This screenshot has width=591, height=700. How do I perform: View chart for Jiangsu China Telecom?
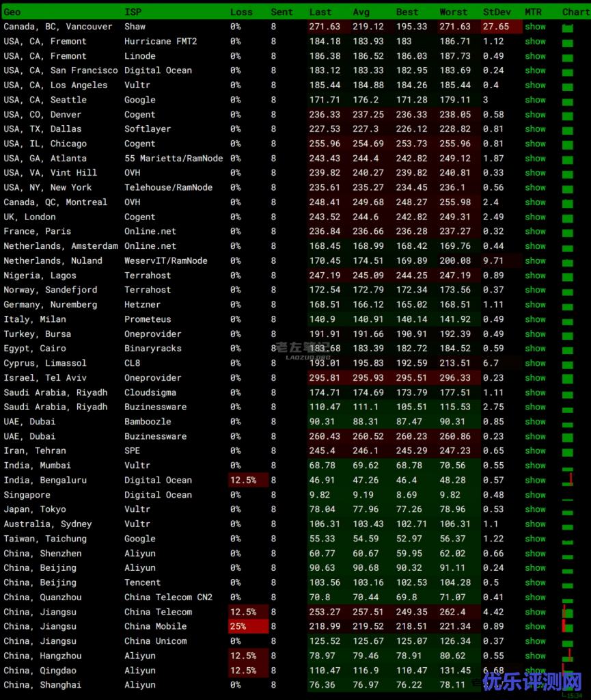coord(567,612)
